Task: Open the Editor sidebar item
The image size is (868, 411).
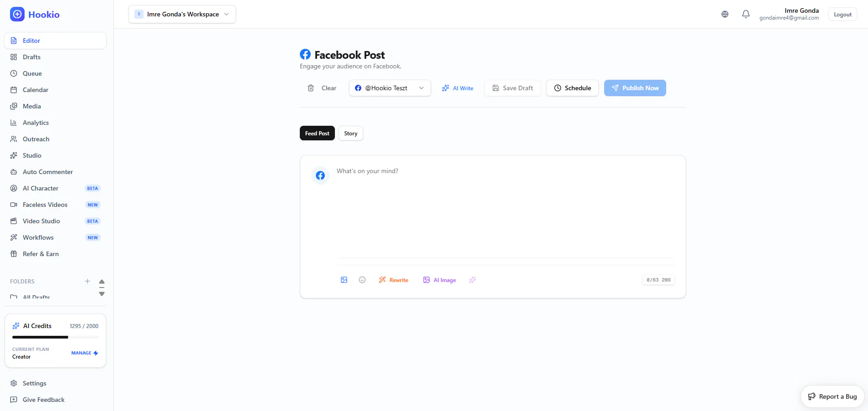Action: 55,41
